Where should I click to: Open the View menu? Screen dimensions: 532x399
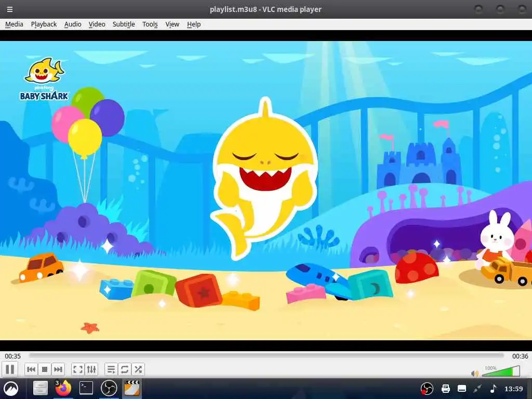(172, 24)
